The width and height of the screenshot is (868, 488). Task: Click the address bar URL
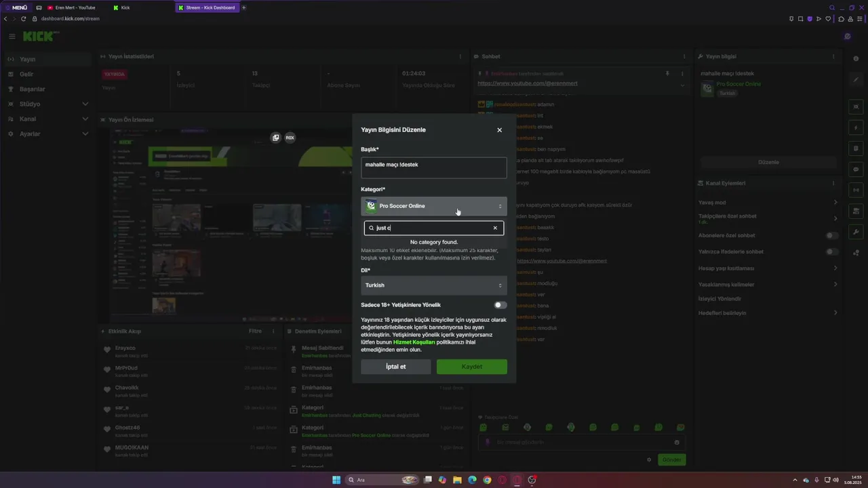(71, 18)
